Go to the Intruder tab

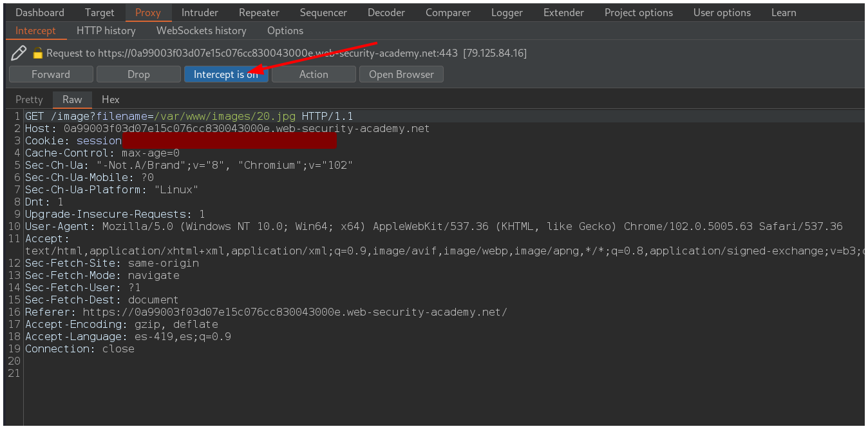coord(200,12)
